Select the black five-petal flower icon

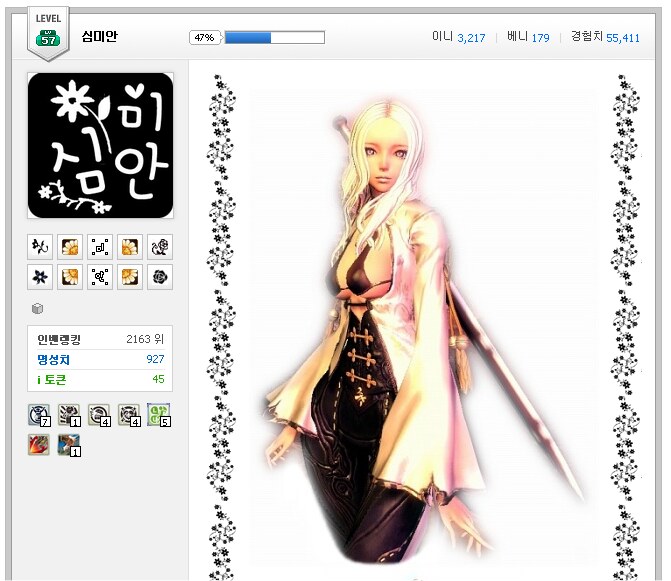click(40, 277)
